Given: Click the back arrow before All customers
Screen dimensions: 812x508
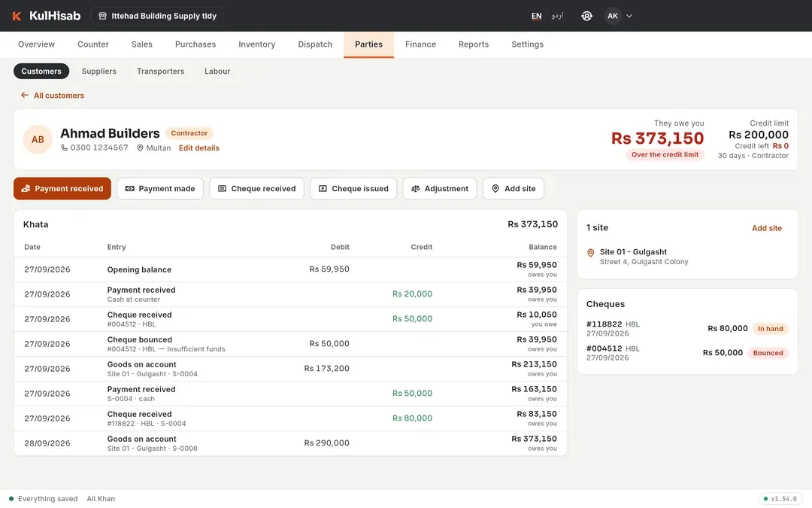Looking at the screenshot, I should [24, 96].
